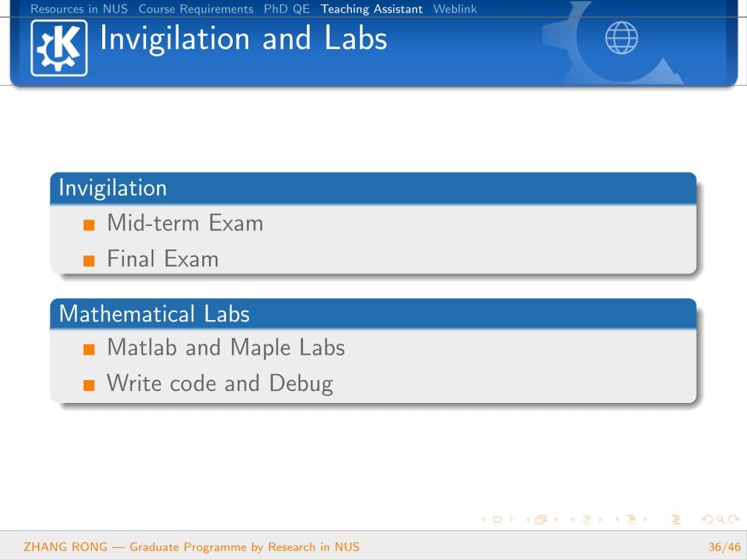Select the Final Exam bullet
The width and height of the screenshot is (747, 560).
162,259
